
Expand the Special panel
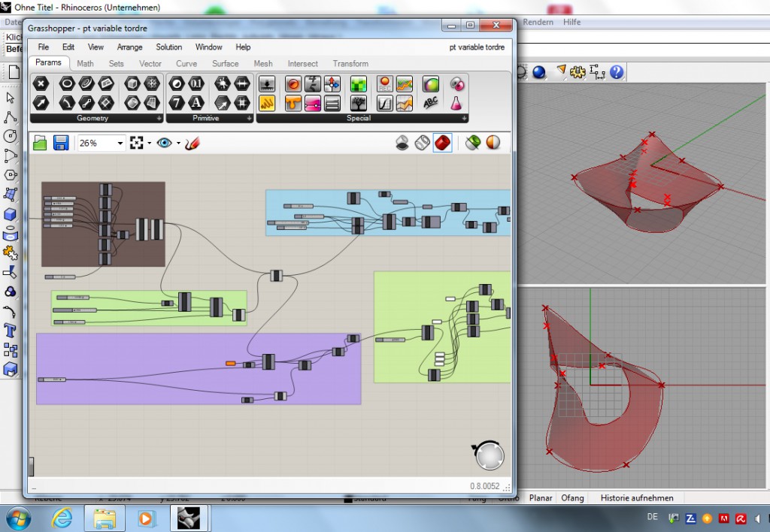pyautogui.click(x=464, y=118)
